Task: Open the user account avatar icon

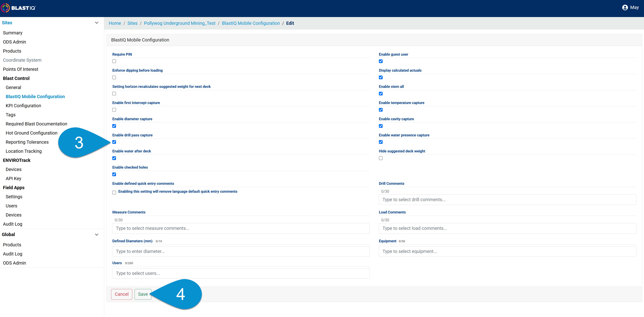Action: pos(625,7)
